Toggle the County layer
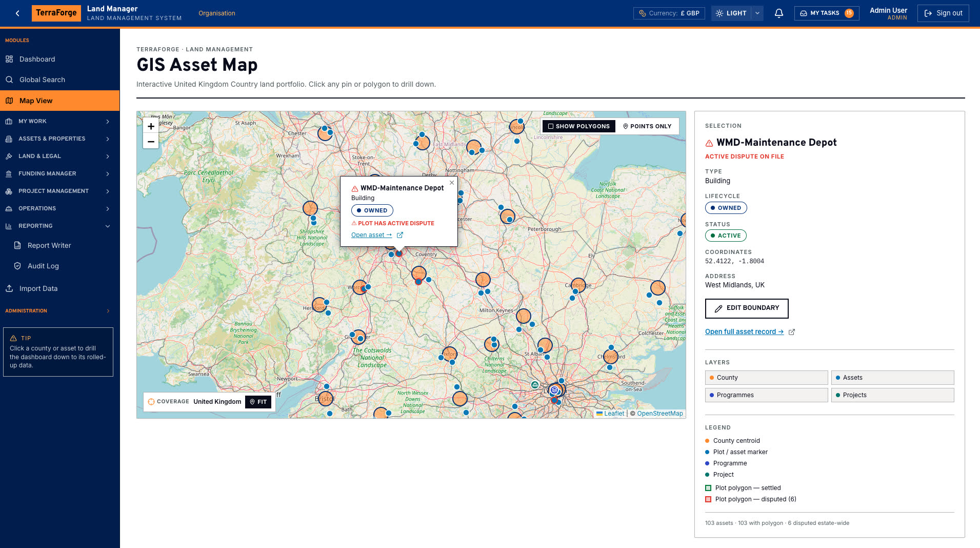 [x=766, y=378]
